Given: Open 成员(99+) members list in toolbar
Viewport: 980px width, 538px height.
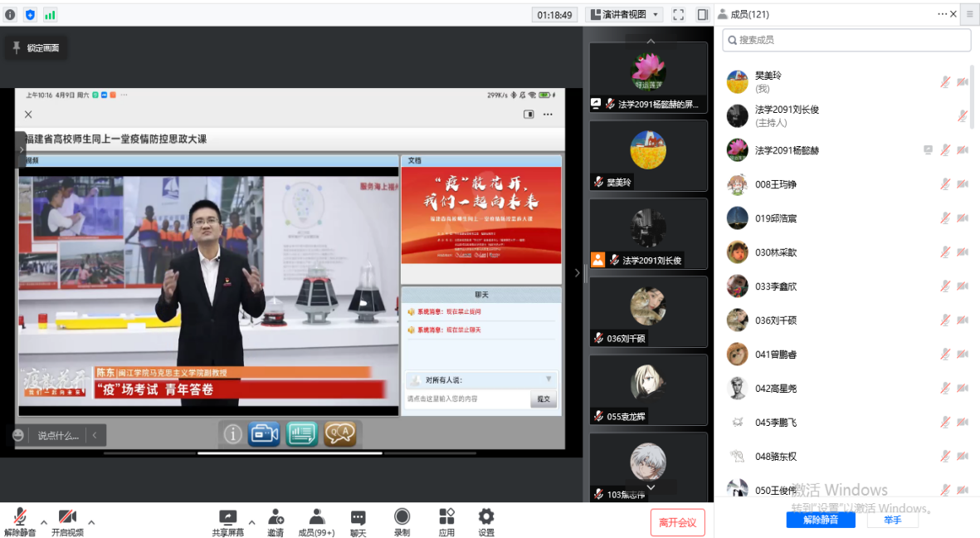Looking at the screenshot, I should 316,517.
